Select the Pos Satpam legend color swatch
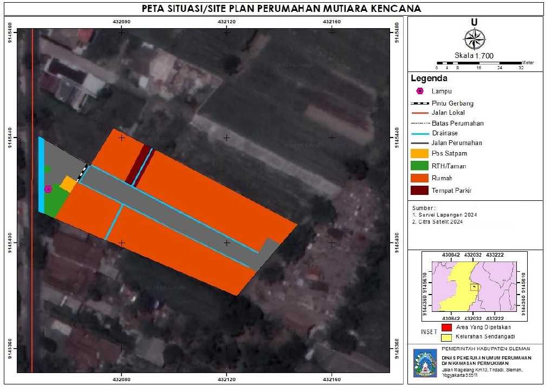This screenshot has width=551, height=392. point(419,154)
